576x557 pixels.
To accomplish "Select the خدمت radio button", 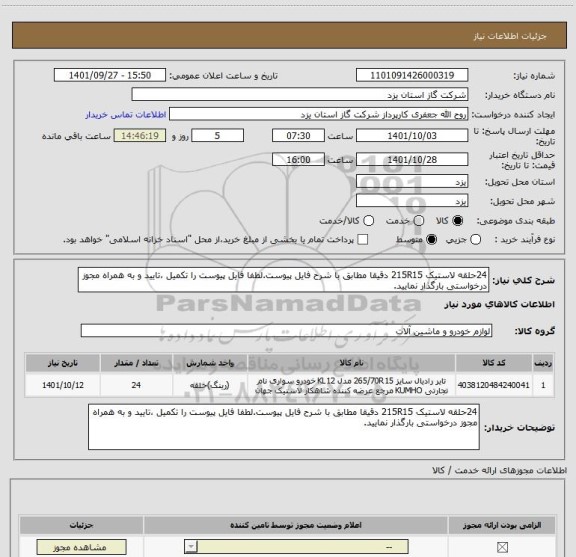I will coord(419,220).
